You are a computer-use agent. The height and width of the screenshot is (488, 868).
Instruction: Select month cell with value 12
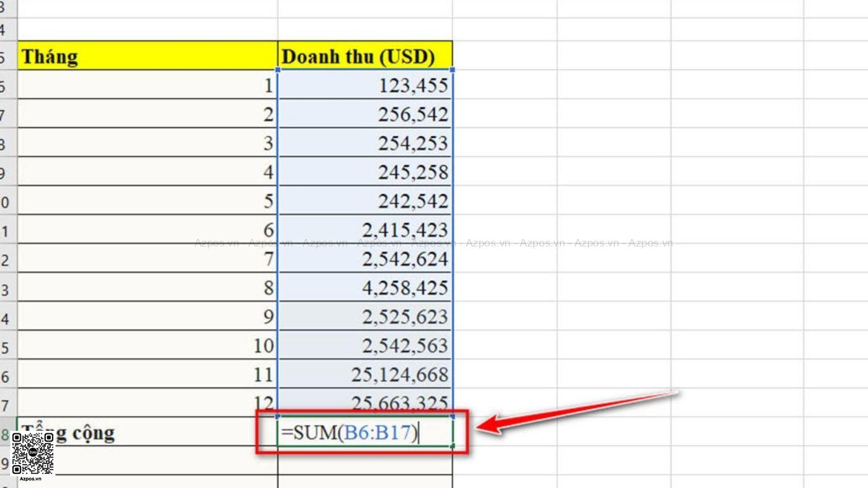point(147,403)
